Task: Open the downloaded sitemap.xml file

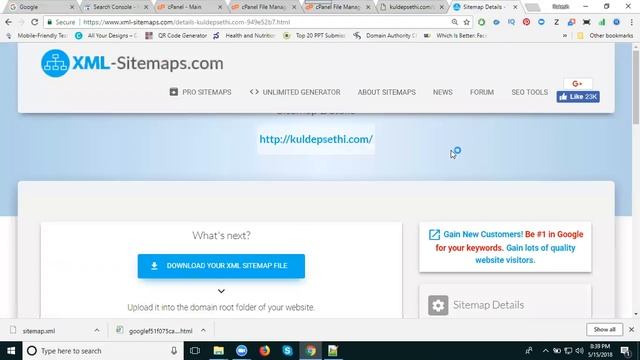Action: point(39,331)
